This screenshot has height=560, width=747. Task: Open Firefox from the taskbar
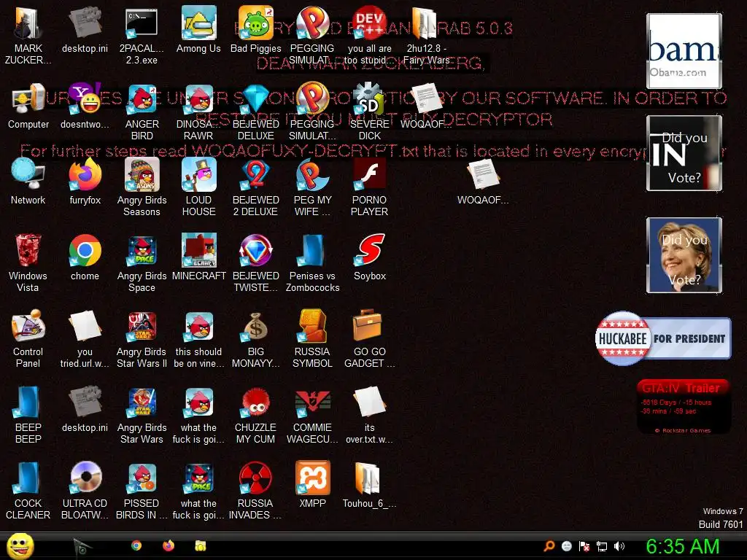(x=169, y=545)
